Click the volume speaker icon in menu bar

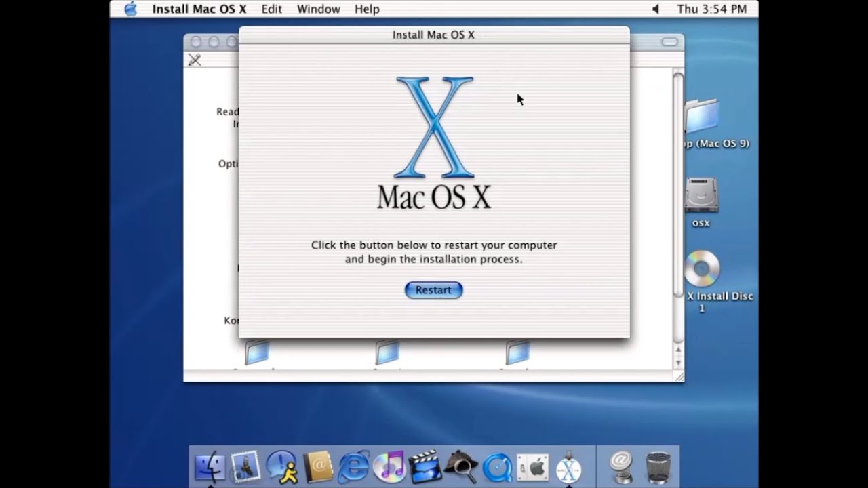click(655, 9)
